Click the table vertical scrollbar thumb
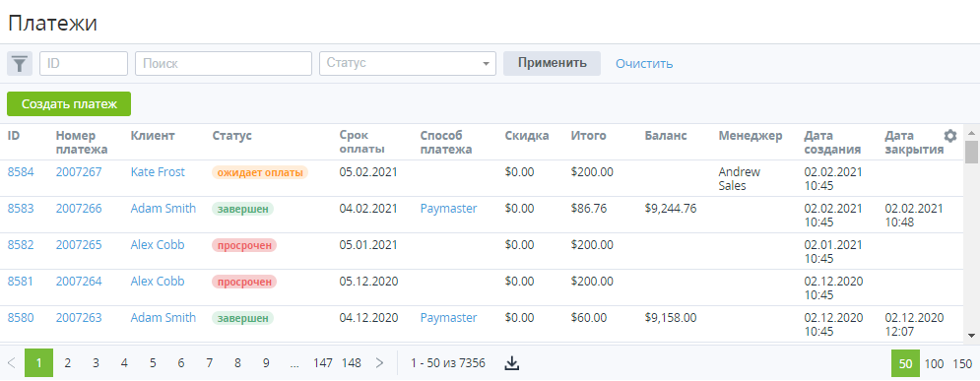This screenshot has width=980, height=381. coord(971,152)
